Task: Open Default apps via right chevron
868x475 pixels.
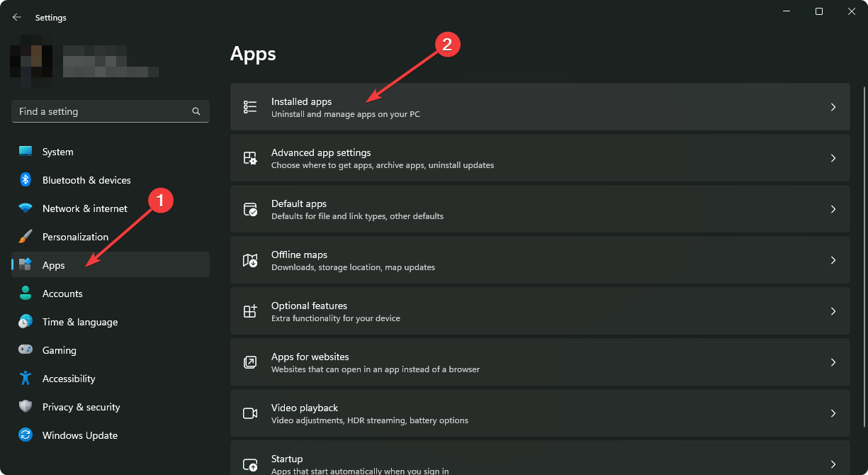Action: (x=833, y=209)
